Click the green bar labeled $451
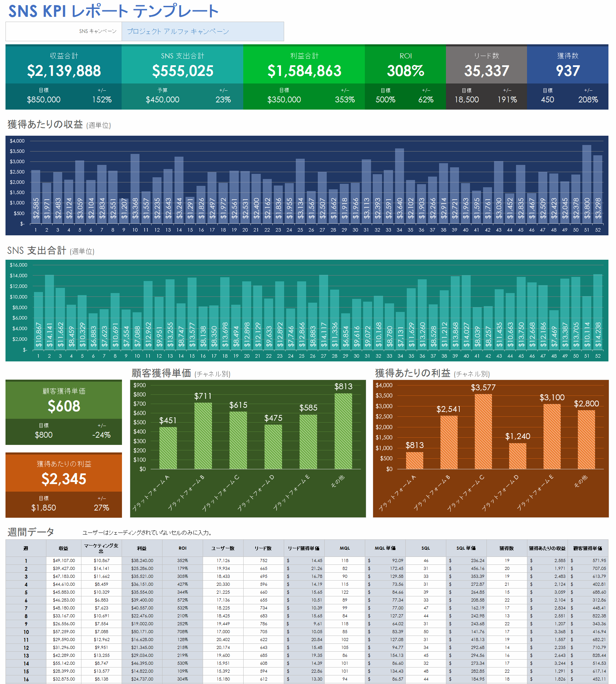The width and height of the screenshot is (616, 684). click(x=168, y=448)
